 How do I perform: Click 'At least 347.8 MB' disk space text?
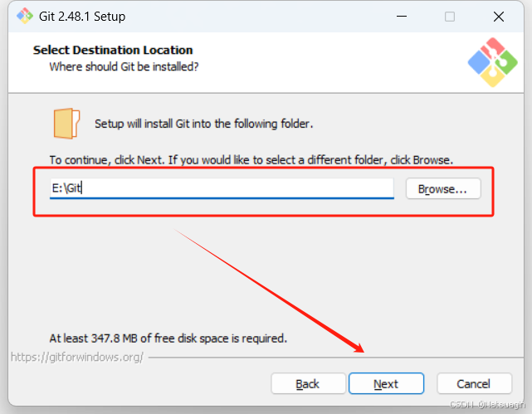tap(168, 338)
